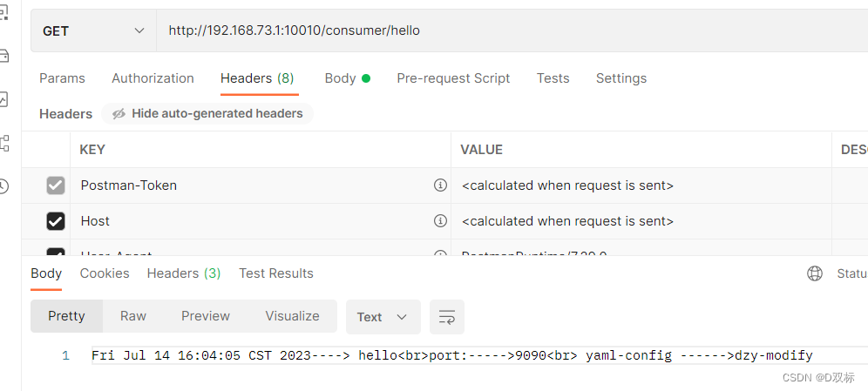Show info for the Postman-Token header
The image size is (868, 391).
(440, 185)
